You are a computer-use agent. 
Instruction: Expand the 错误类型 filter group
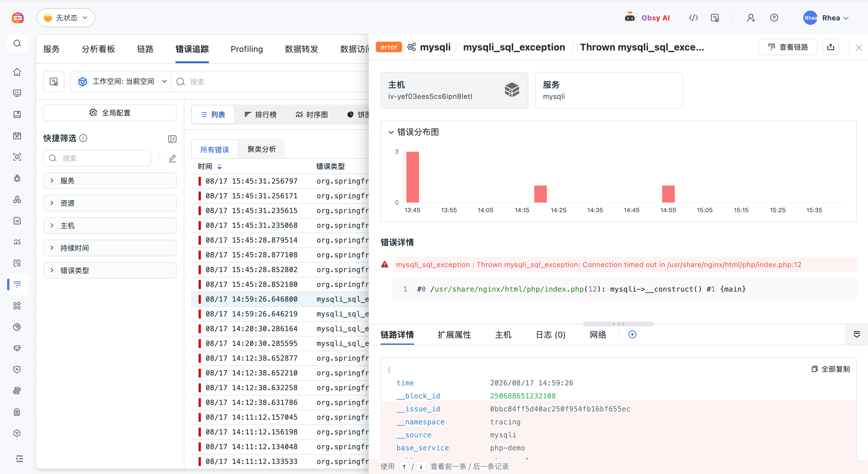[x=110, y=270]
